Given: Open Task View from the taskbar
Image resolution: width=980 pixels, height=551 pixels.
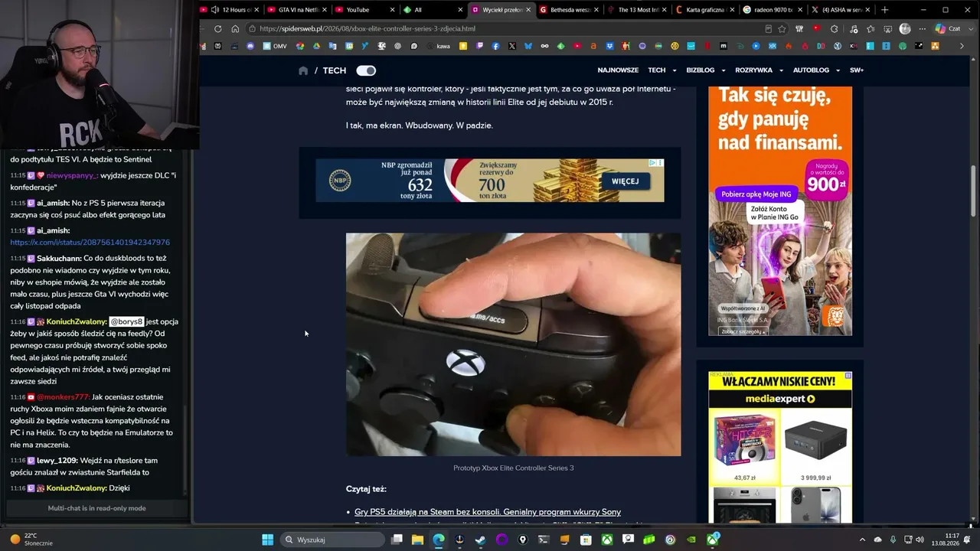Looking at the screenshot, I should [397, 540].
